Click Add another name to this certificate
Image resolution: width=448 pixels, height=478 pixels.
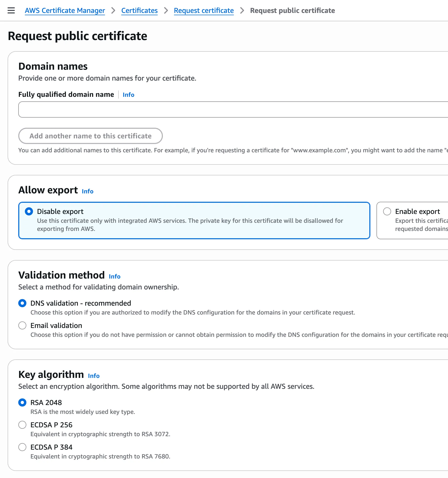(x=90, y=136)
